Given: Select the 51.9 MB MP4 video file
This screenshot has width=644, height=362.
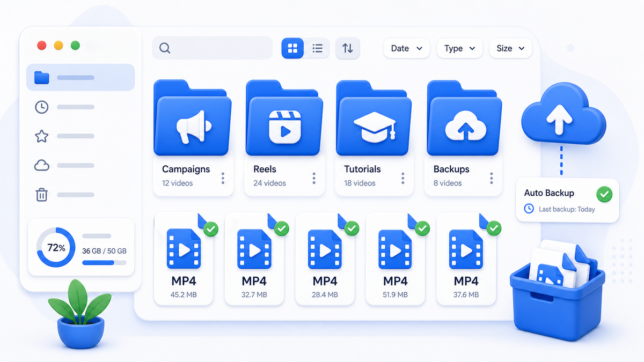Looking at the screenshot, I should [x=395, y=260].
